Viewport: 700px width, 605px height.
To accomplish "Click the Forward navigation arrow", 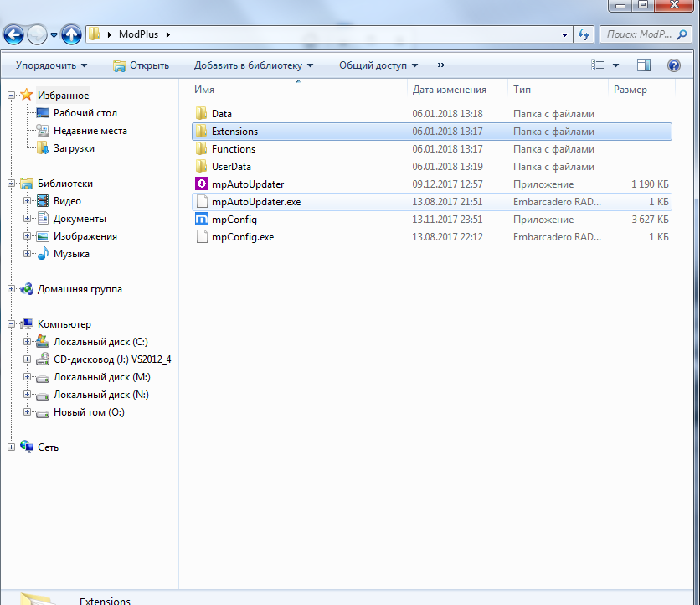I will [37, 34].
